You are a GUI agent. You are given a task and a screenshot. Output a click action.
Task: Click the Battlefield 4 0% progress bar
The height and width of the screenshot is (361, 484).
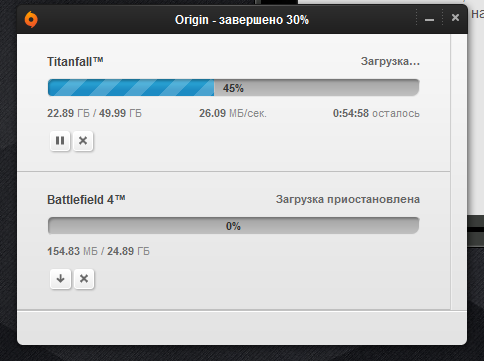pos(233,226)
